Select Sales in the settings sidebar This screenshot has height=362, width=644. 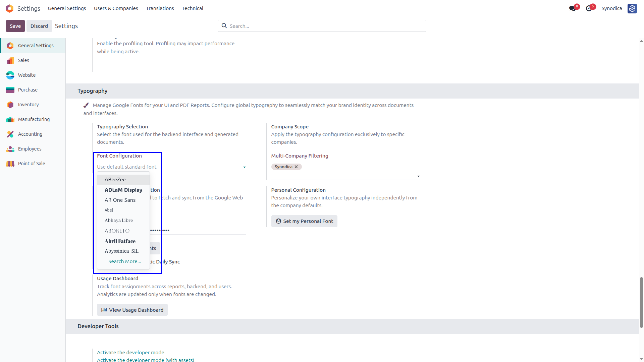click(x=33, y=60)
